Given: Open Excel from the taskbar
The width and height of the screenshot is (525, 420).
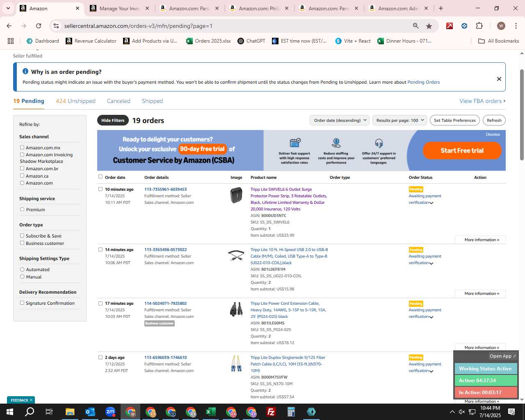Looking at the screenshot, I should pos(210,412).
